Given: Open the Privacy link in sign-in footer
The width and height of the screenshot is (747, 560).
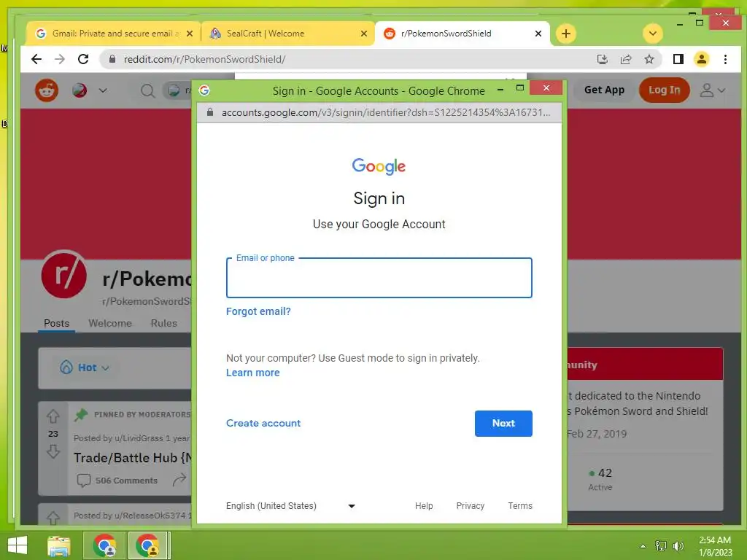Looking at the screenshot, I should [471, 506].
